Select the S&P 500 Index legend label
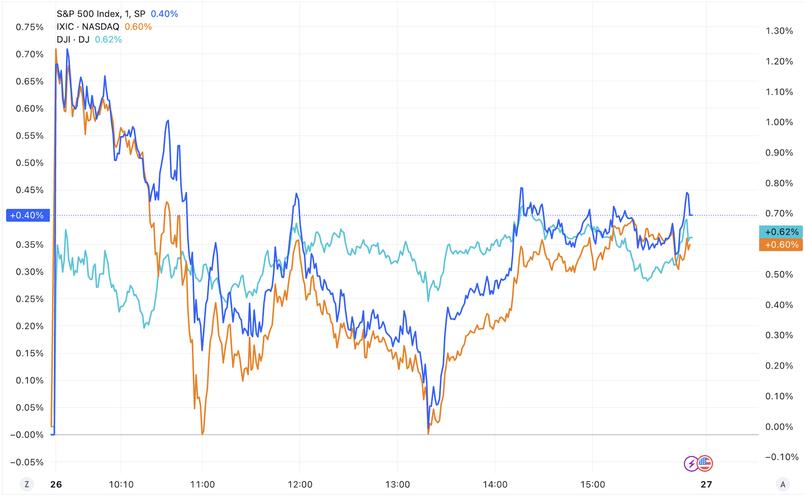This screenshot has width=804, height=500. 100,14
